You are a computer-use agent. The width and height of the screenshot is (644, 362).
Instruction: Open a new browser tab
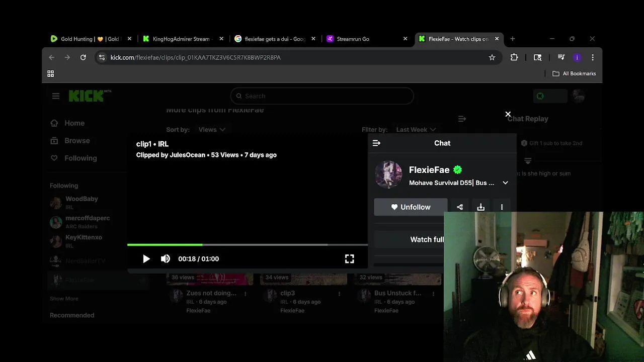pyautogui.click(x=513, y=39)
